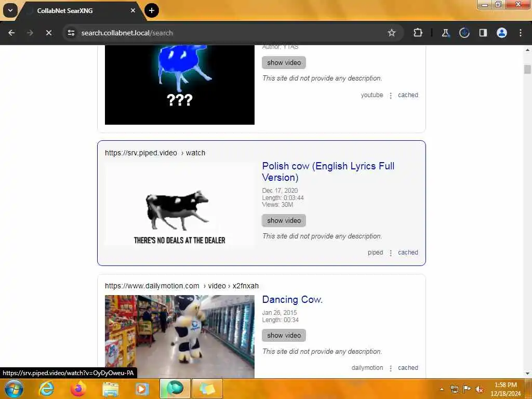Open Windows Explorer folder in taskbar
The height and width of the screenshot is (399, 532).
point(111,389)
